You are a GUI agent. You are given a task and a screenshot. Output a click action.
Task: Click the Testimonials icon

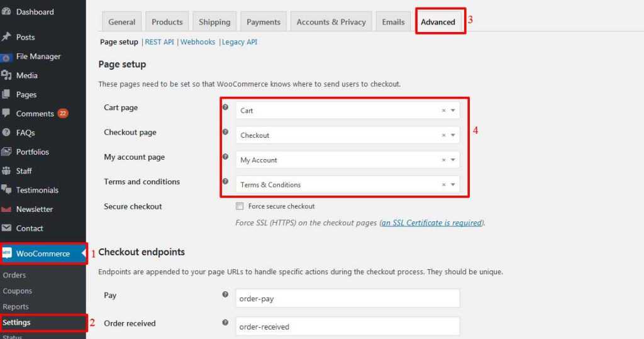pos(6,189)
